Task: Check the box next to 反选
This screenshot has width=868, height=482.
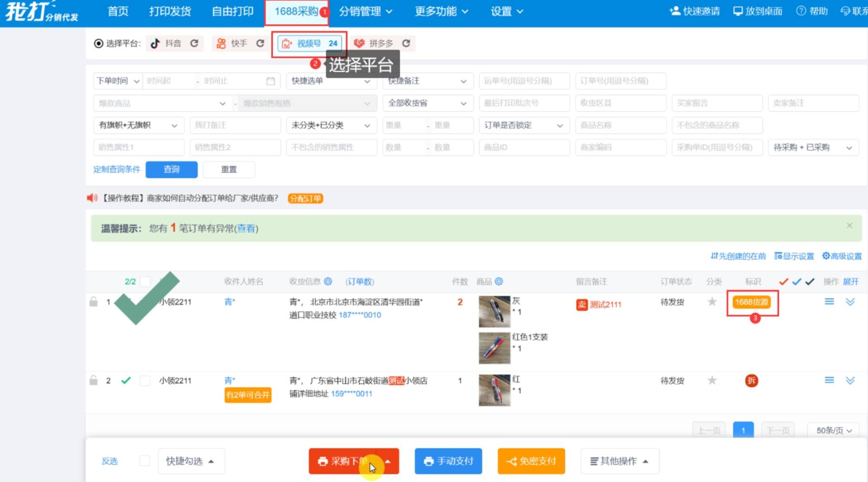Action: 145,461
